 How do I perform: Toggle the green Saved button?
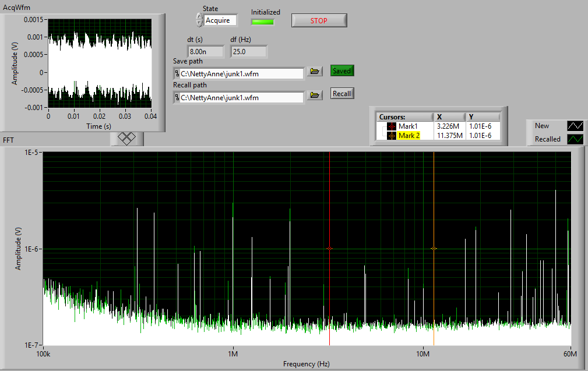[x=342, y=70]
